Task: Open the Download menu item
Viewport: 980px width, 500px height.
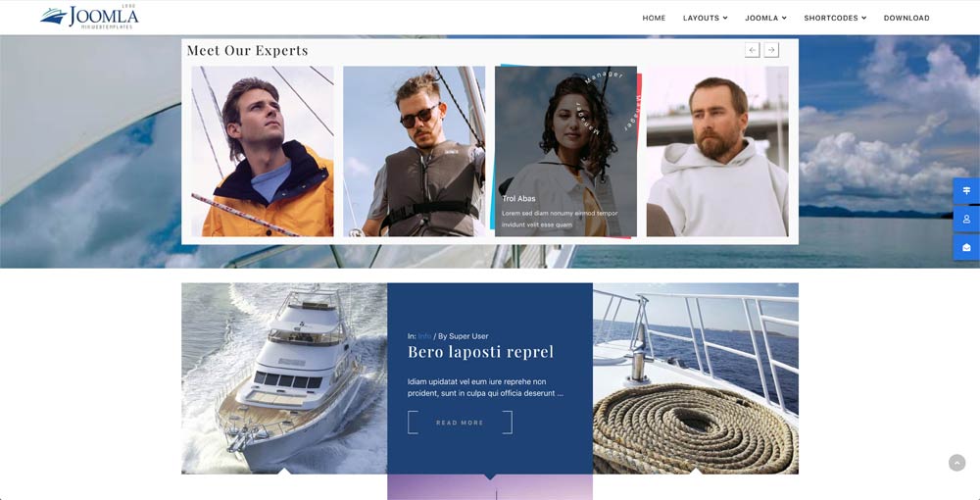Action: click(906, 18)
